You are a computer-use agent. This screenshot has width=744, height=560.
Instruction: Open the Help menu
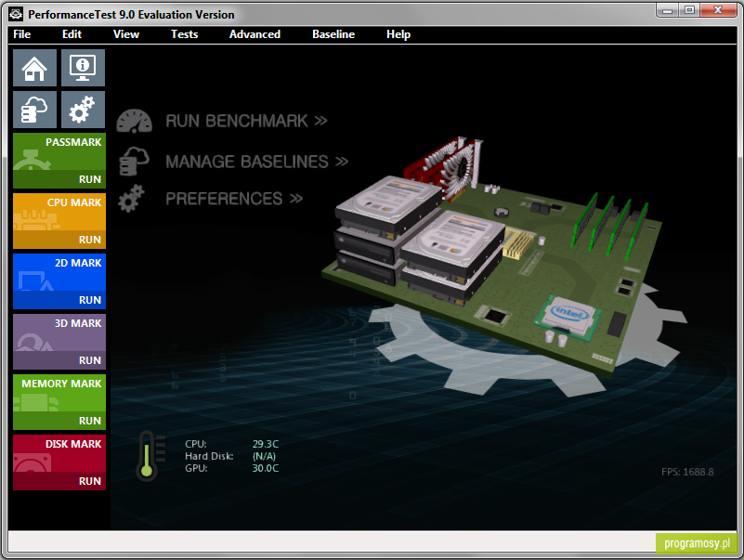click(398, 34)
